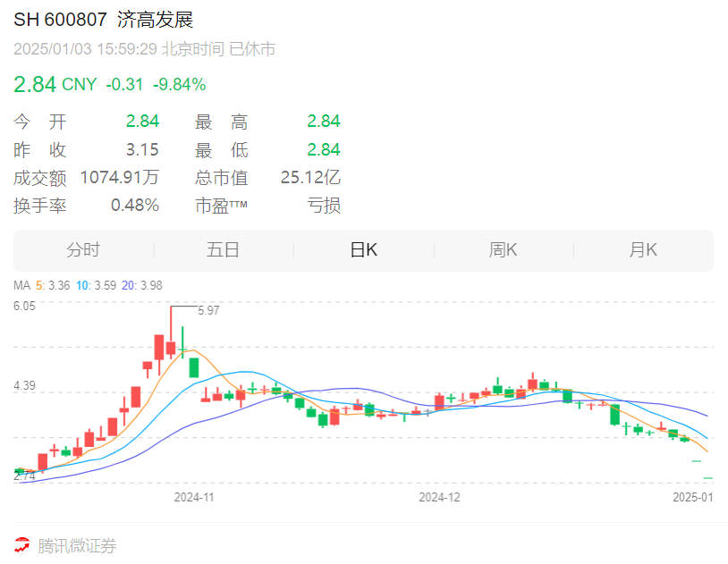Open the 日K daily candlestick view
Image resolution: width=728 pixels, height=564 pixels.
[361, 249]
